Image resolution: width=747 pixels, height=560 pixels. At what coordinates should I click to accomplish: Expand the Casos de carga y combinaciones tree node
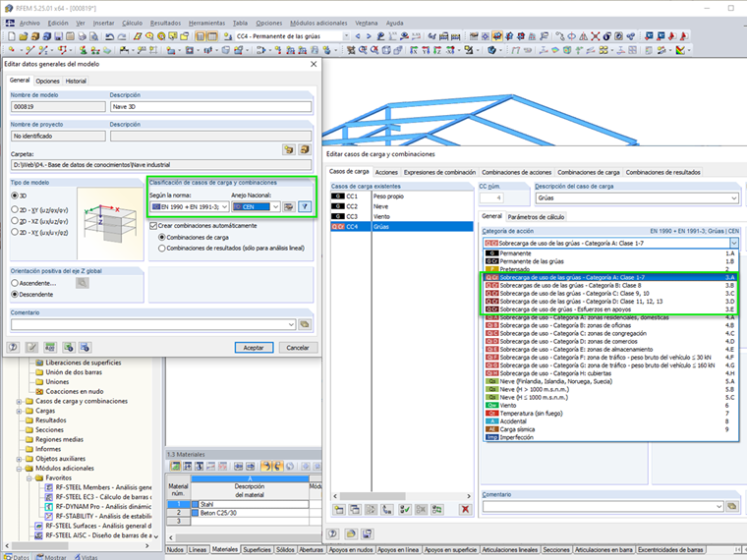tap(19, 401)
